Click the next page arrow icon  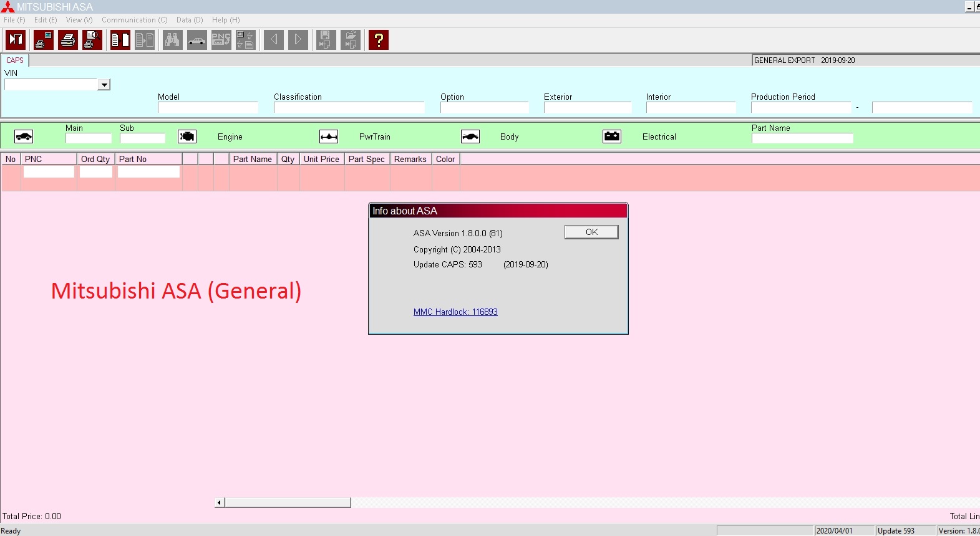298,40
